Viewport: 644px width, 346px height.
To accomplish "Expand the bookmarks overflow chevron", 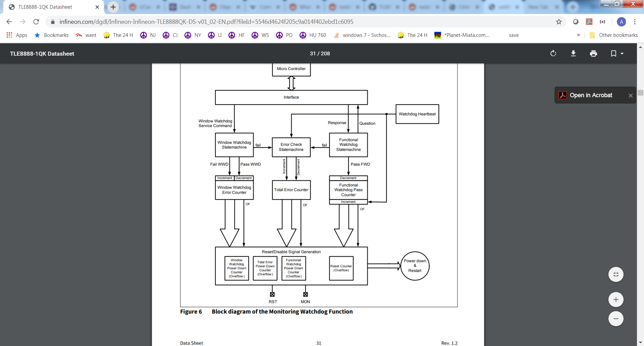I will click(579, 35).
